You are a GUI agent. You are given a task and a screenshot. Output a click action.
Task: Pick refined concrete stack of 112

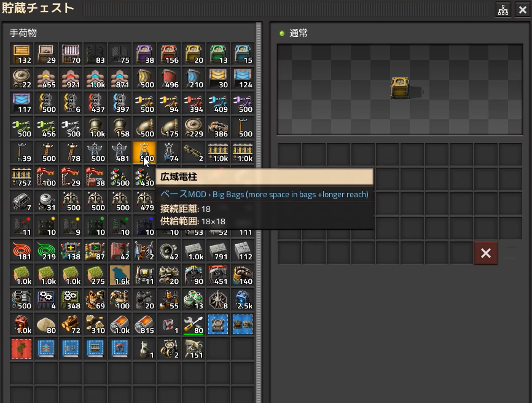tap(243, 251)
